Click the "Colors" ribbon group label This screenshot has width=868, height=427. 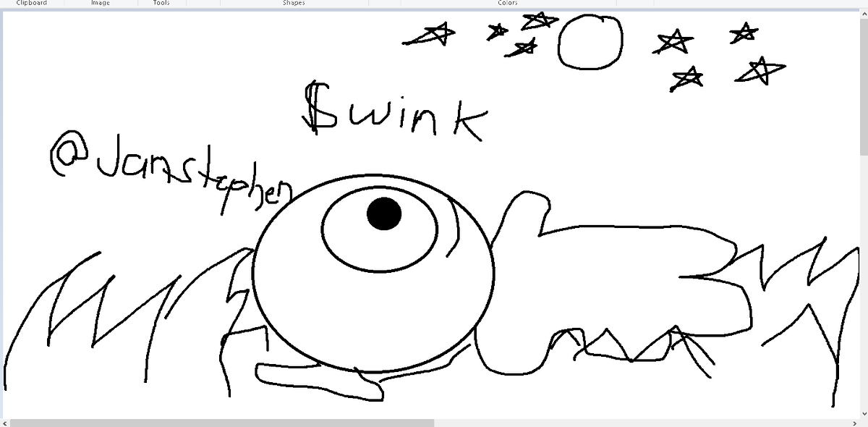point(507,3)
